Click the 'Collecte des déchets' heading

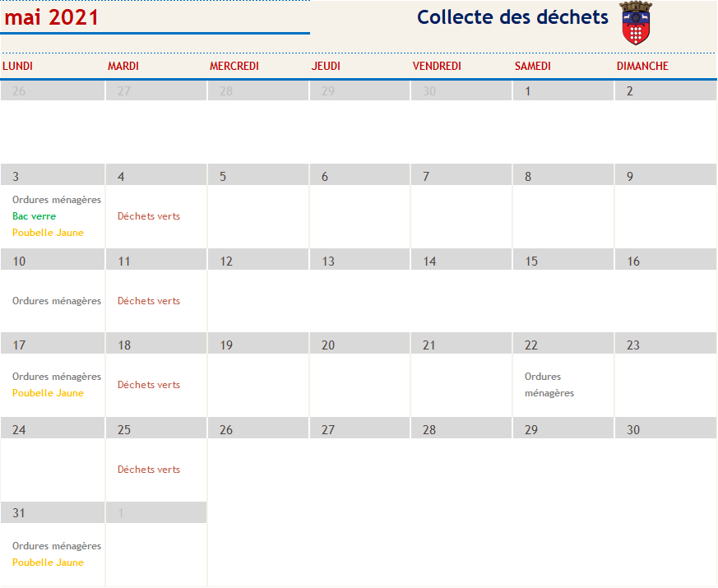click(x=512, y=17)
